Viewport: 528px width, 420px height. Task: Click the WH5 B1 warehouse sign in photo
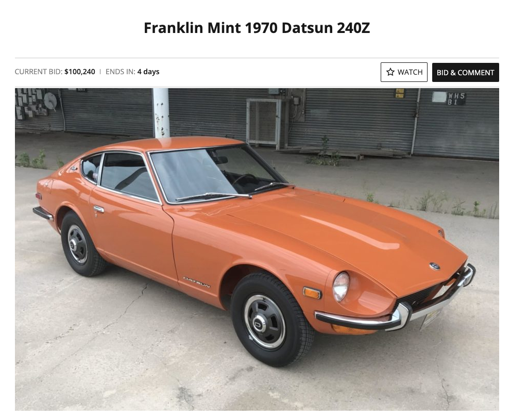[456, 98]
